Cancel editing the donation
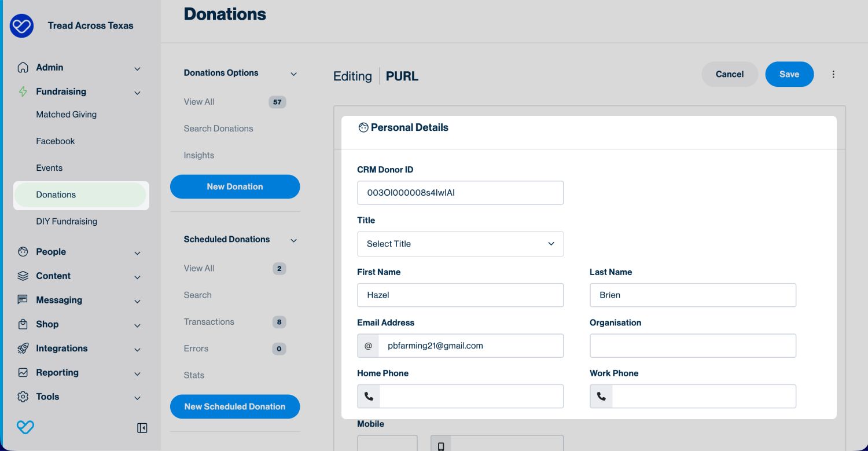The height and width of the screenshot is (451, 868). point(729,74)
